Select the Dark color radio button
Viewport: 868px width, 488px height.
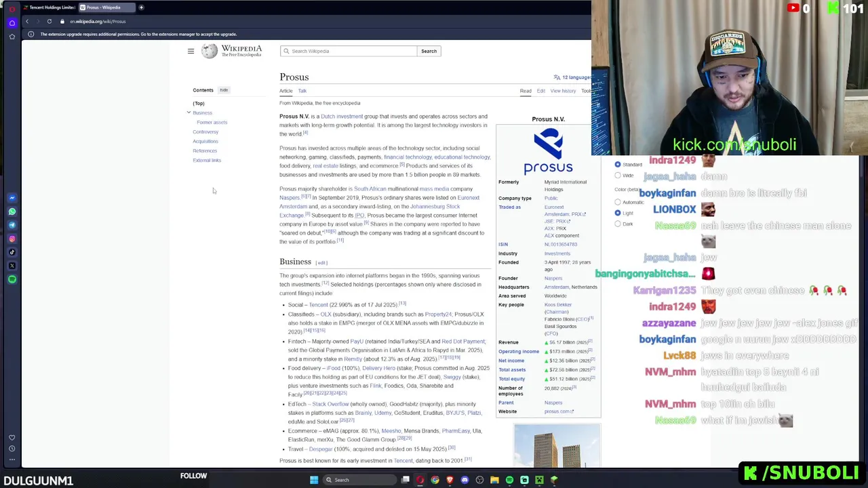click(x=618, y=224)
